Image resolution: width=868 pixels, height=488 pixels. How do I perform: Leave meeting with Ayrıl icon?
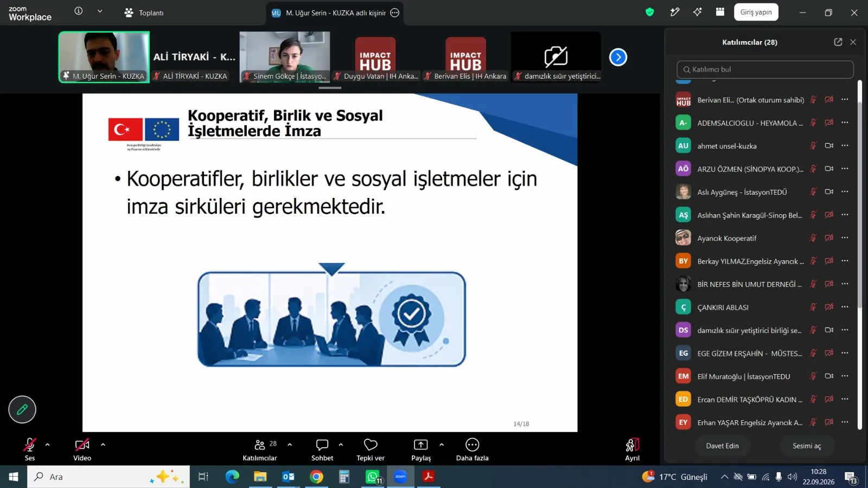click(x=633, y=445)
